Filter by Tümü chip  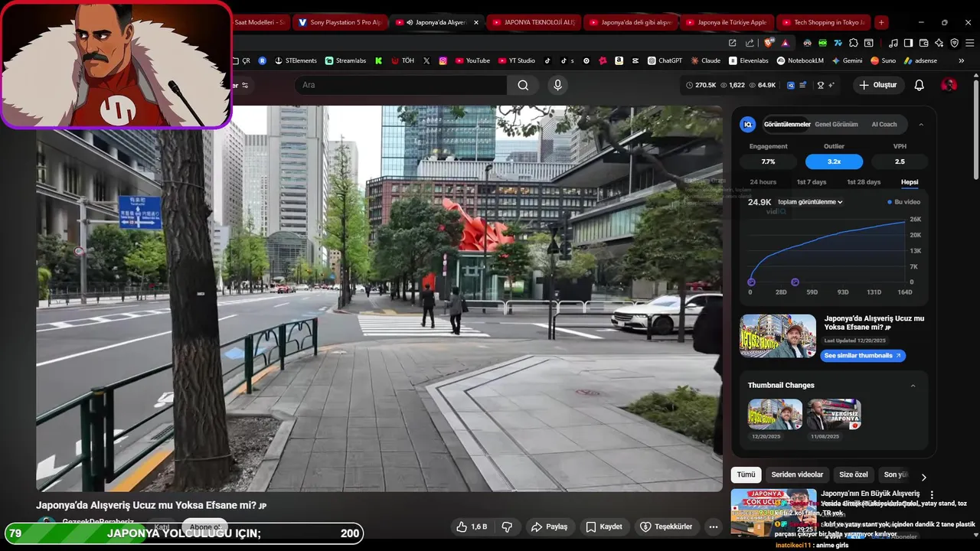coord(746,474)
